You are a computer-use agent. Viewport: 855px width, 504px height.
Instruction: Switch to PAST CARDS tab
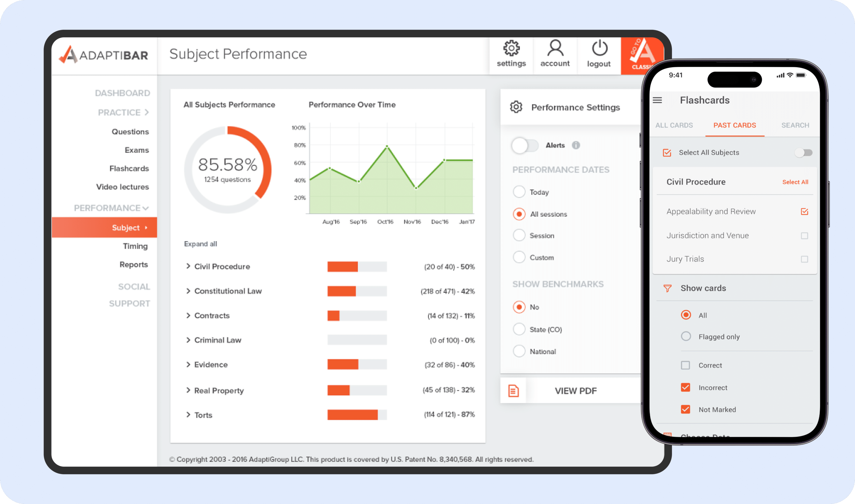(735, 125)
